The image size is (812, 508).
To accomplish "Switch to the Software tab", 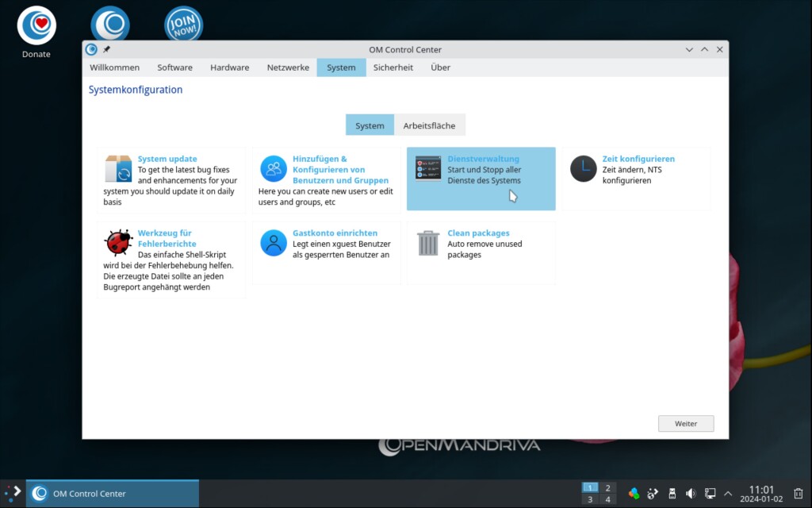I will tap(175, 67).
